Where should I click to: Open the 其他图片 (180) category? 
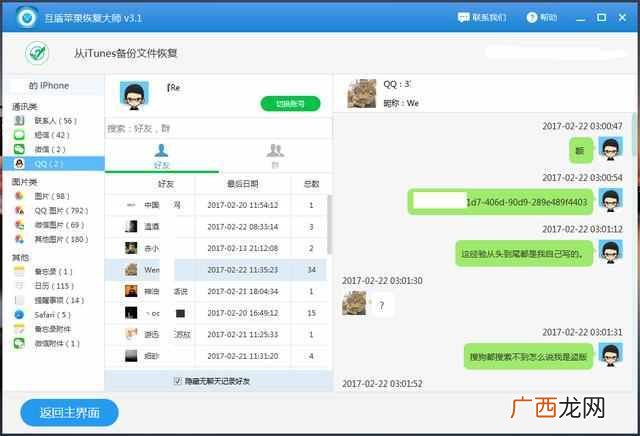(51, 239)
